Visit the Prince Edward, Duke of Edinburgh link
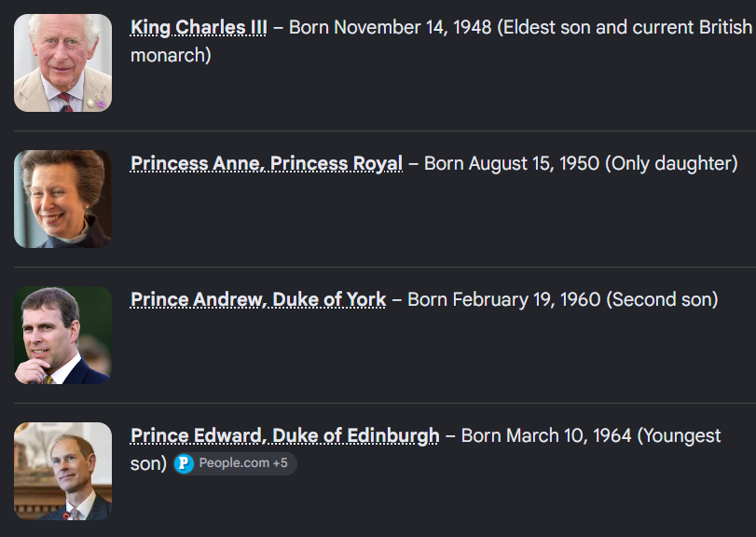Viewport: 756px width, 537px height. click(285, 435)
